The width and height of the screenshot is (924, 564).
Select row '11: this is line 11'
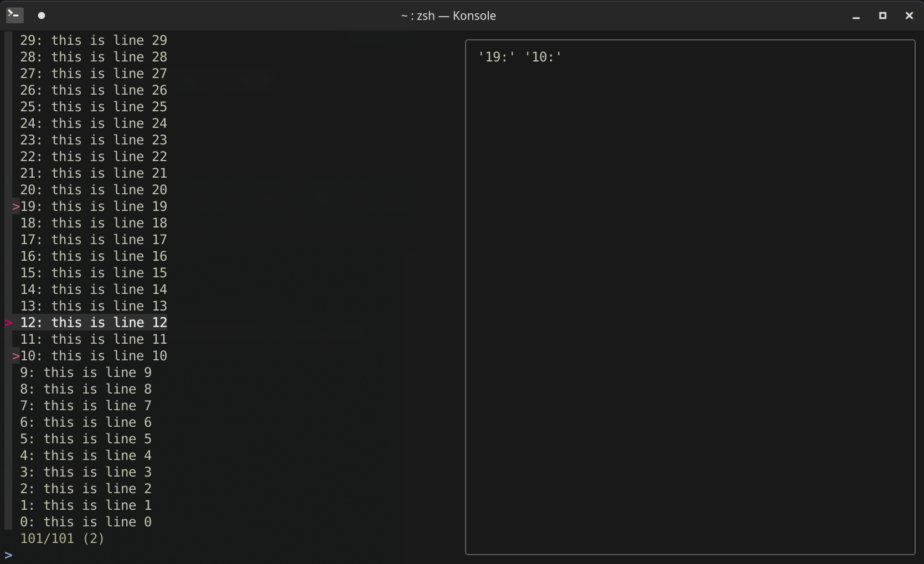click(x=94, y=339)
